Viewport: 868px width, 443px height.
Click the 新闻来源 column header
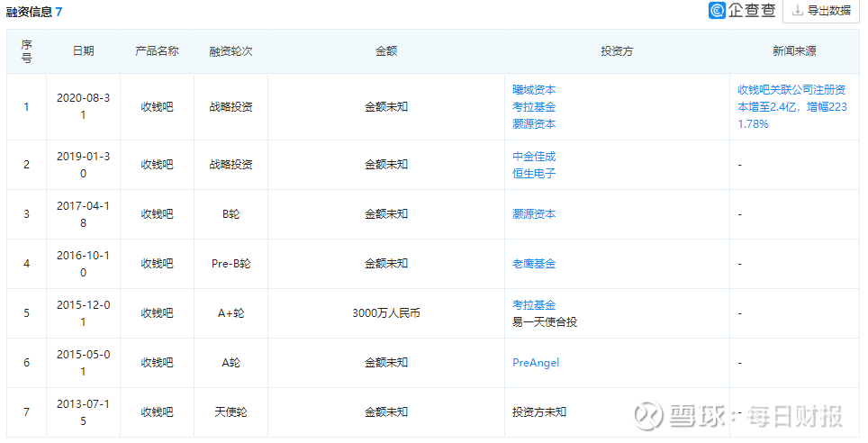(794, 51)
